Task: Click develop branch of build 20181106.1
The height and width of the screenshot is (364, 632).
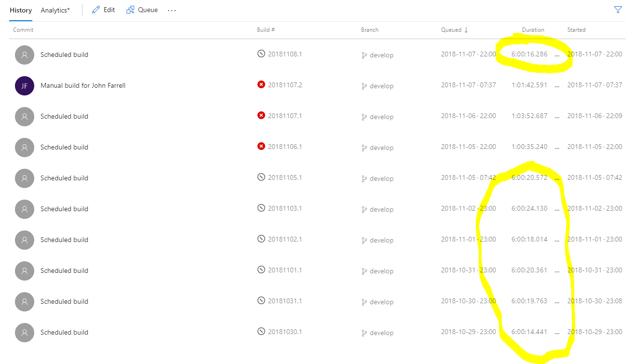Action: point(377,148)
